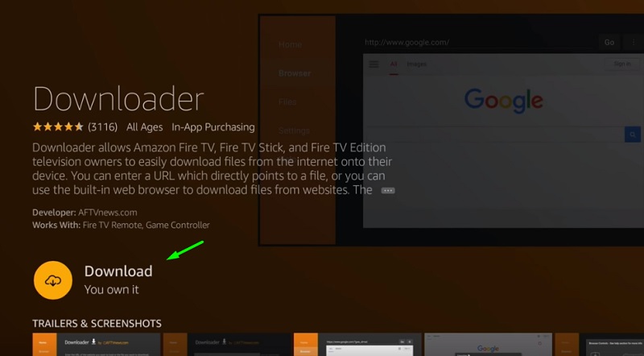Image resolution: width=644 pixels, height=356 pixels.
Task: Open the fifth screenshot thumbnail Browser Controls
Action: pyautogui.click(x=599, y=345)
